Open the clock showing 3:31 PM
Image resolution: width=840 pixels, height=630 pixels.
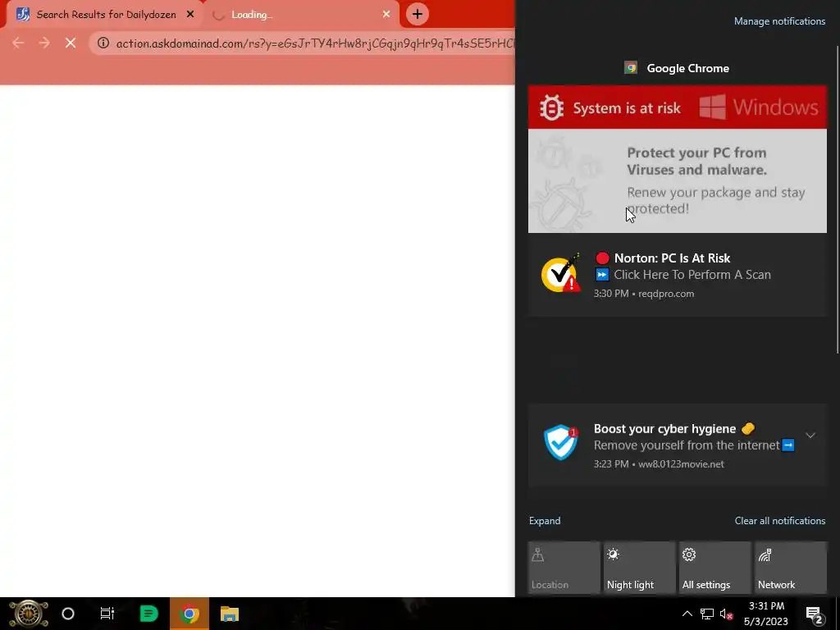coord(766,614)
